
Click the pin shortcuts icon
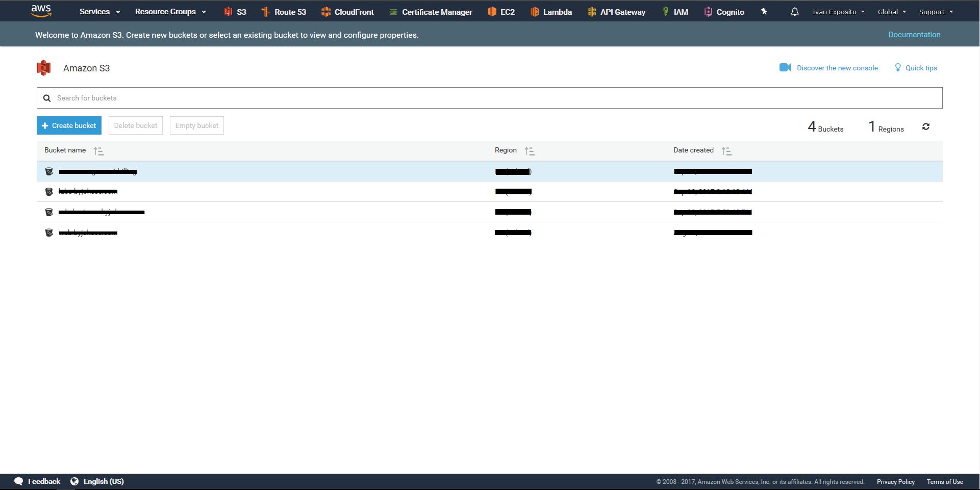click(x=764, y=11)
